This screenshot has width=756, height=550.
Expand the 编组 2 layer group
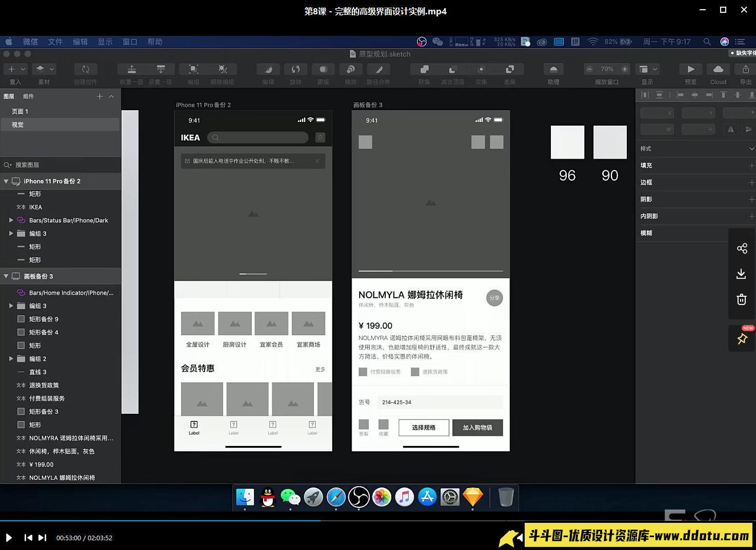[11, 359]
